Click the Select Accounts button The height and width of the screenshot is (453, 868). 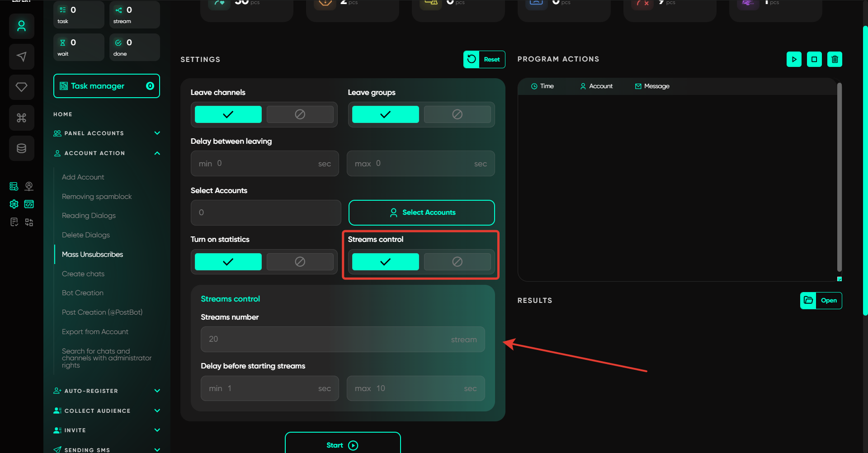pyautogui.click(x=421, y=212)
